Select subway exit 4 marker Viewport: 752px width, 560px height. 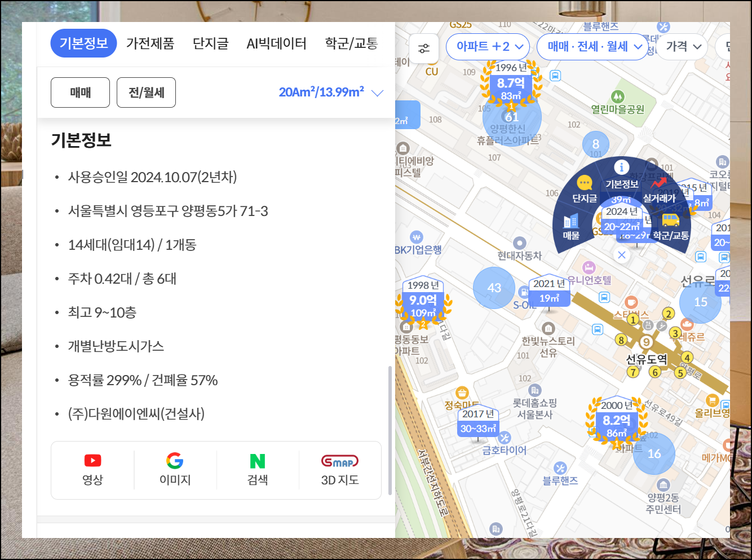pos(687,357)
